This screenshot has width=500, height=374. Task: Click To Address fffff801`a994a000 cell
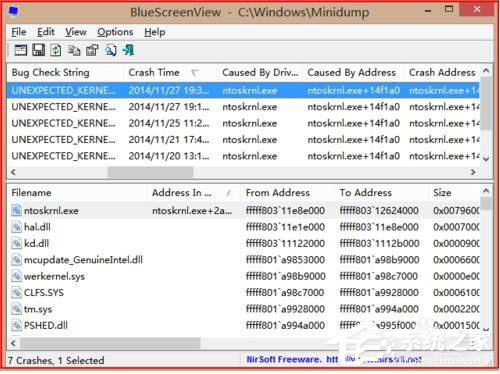(x=379, y=309)
